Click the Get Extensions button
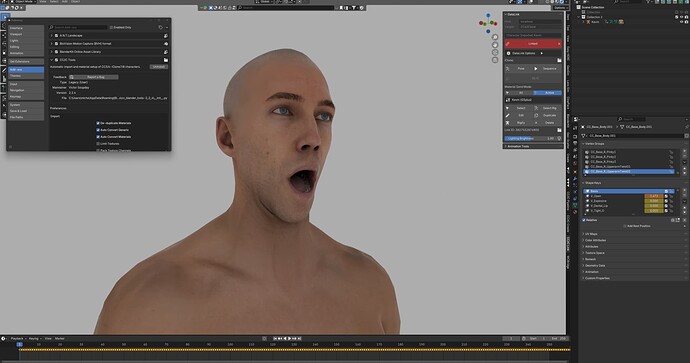Viewport: 690px width, 363px height. tap(26, 62)
